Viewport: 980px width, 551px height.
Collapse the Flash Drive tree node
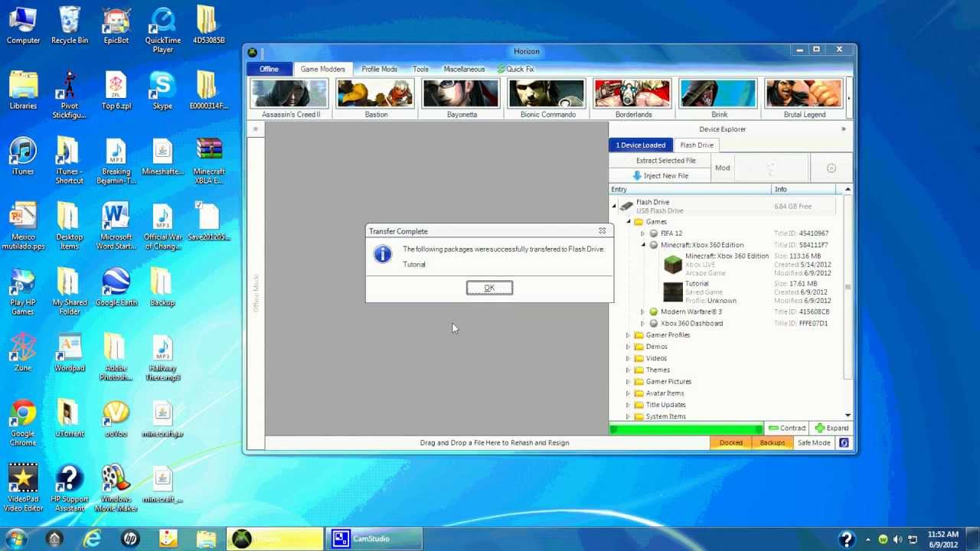coord(614,206)
